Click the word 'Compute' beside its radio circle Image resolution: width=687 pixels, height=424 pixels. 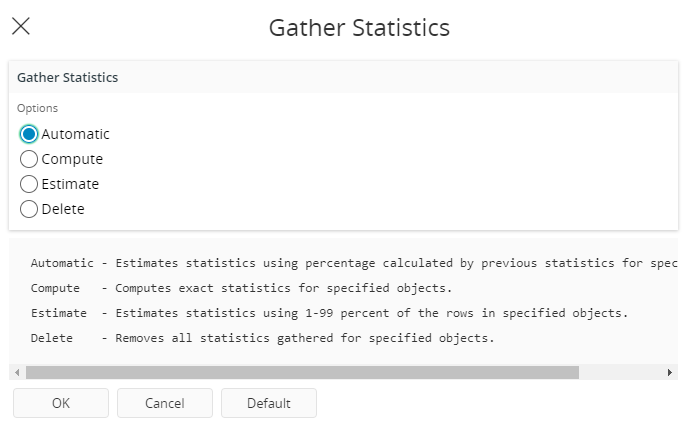pyautogui.click(x=72, y=159)
